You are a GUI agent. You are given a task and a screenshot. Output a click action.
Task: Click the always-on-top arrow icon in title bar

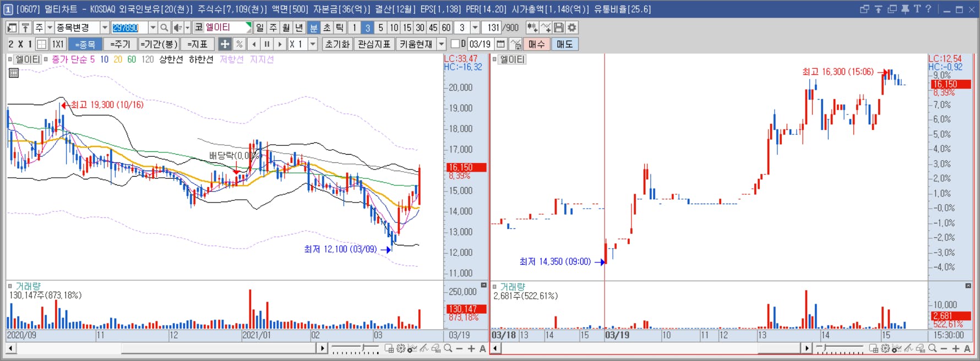[878, 9]
